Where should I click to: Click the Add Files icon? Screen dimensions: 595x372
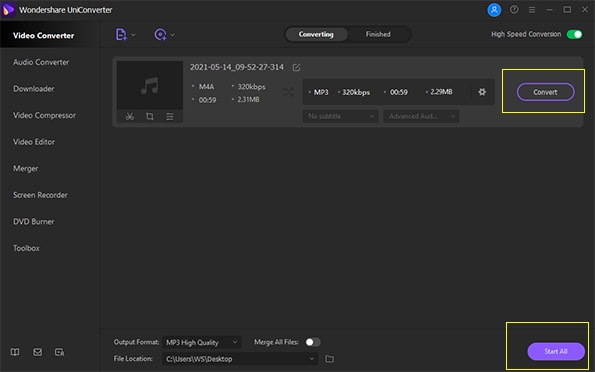tap(121, 35)
